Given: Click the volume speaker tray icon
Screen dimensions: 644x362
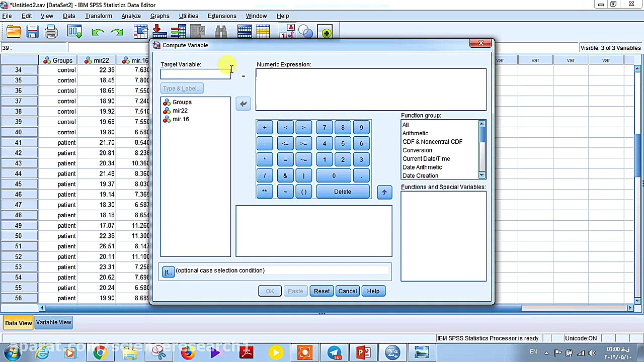Looking at the screenshot, I should 592,352.
